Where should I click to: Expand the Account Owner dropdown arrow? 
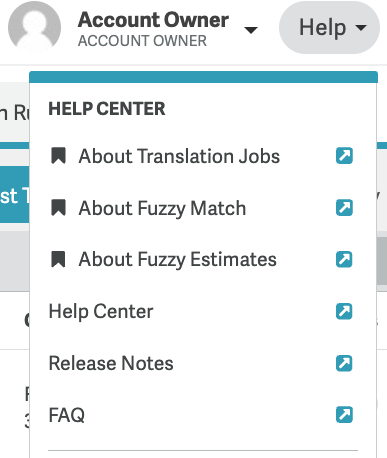pyautogui.click(x=251, y=30)
